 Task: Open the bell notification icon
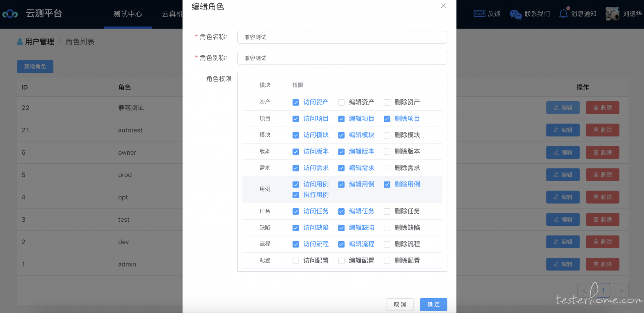(563, 13)
